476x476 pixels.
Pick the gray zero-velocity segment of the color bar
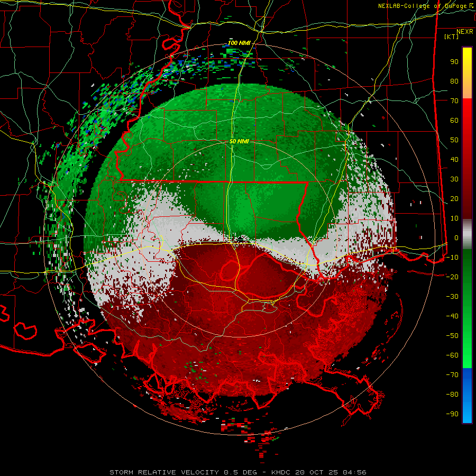(x=467, y=234)
